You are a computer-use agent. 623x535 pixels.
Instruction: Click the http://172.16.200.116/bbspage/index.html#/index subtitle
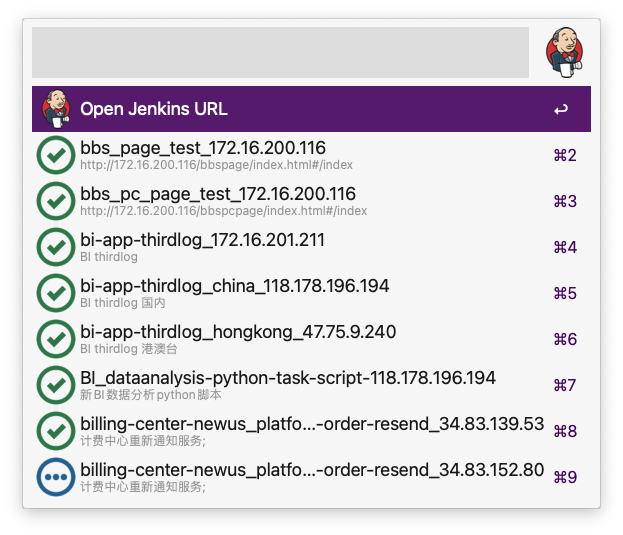tap(217, 165)
